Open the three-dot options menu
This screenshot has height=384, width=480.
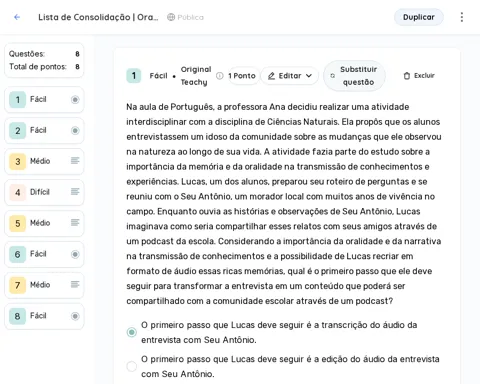[x=462, y=17]
